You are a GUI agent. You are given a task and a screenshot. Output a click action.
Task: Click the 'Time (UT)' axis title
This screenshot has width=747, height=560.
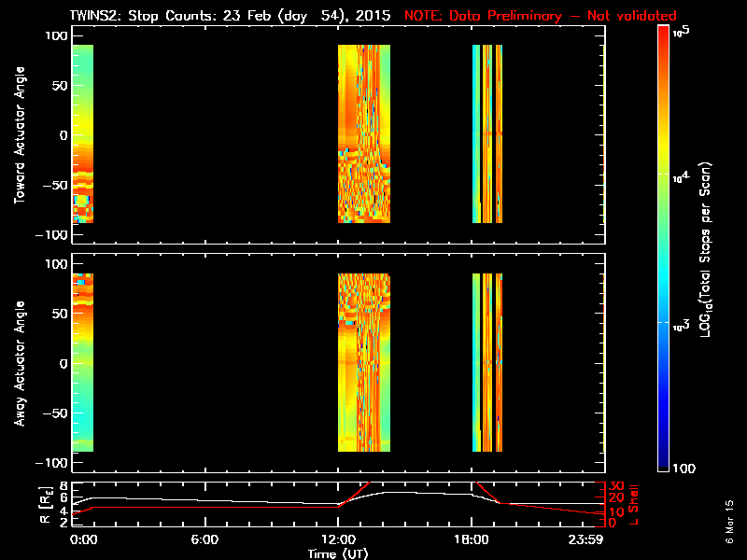[x=337, y=553]
